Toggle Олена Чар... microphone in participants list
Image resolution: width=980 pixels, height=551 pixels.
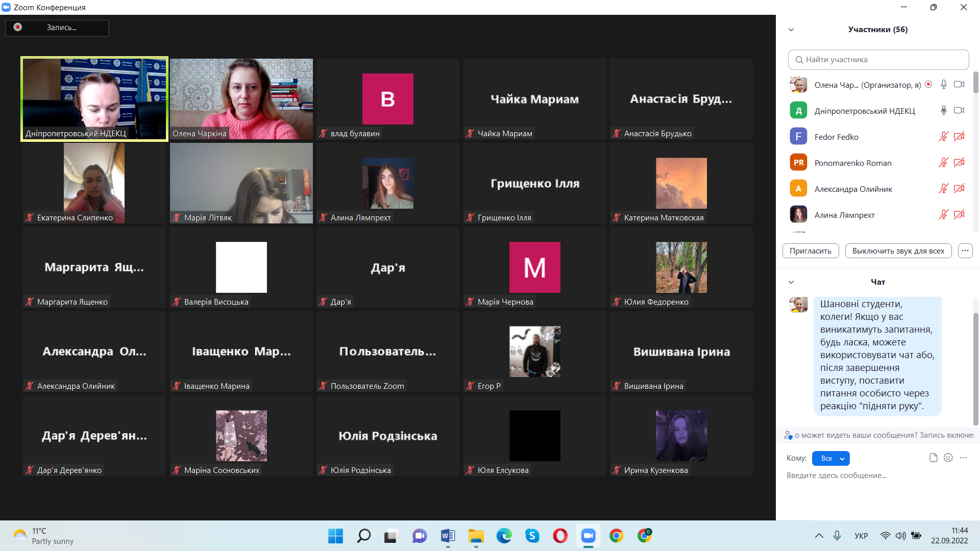click(944, 85)
